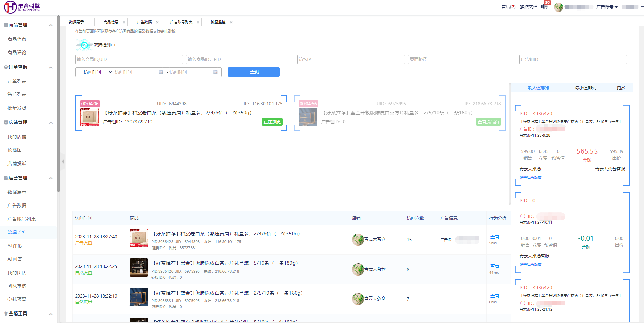Click the user avatar in header

(558, 7)
